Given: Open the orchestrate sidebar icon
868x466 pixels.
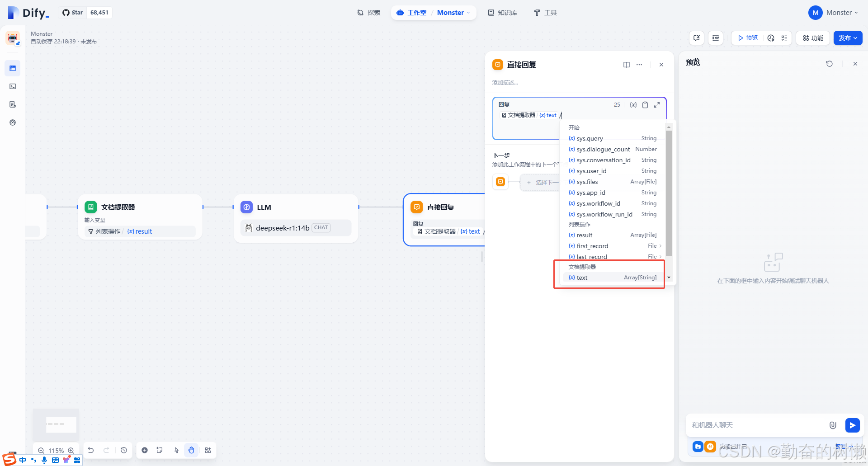Looking at the screenshot, I should 13,68.
